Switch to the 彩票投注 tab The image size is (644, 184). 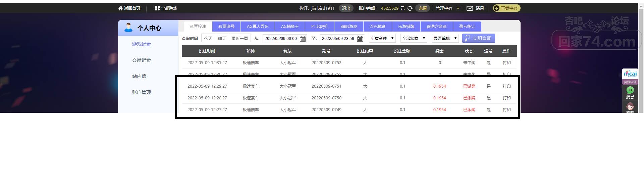(x=198, y=27)
